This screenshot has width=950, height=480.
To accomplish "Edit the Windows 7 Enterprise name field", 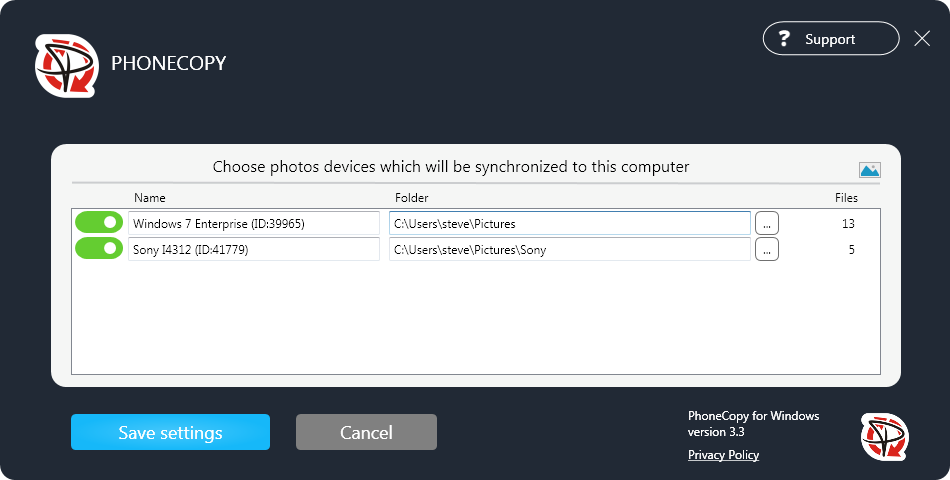I will [254, 223].
